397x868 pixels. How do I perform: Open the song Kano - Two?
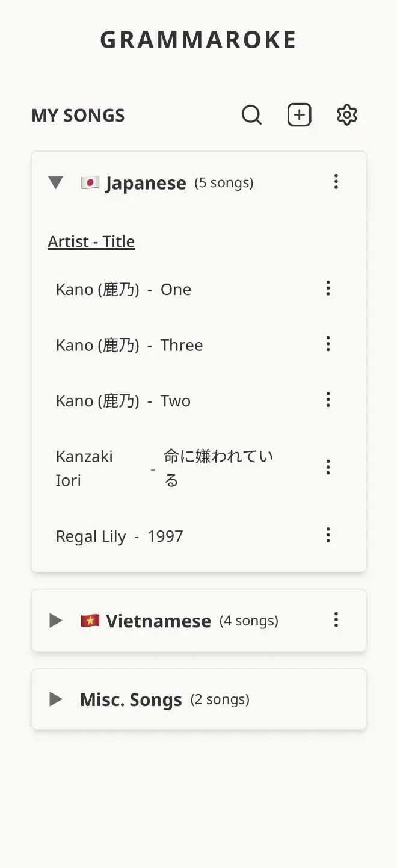click(x=123, y=401)
